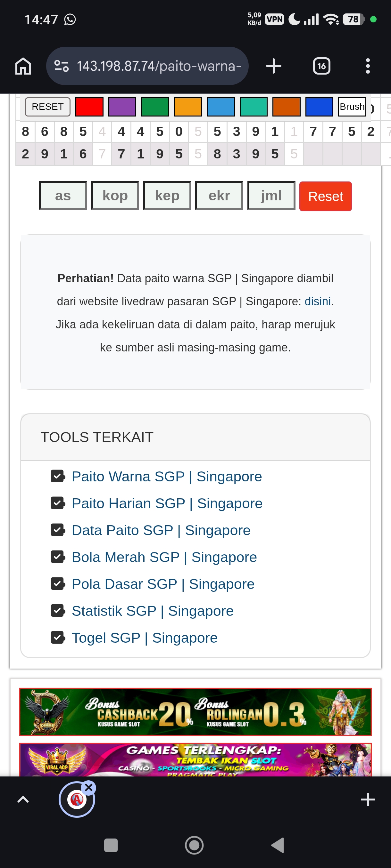Viewport: 391px width, 868px height.
Task: Open the site info icon in address bar
Action: pyautogui.click(x=62, y=66)
